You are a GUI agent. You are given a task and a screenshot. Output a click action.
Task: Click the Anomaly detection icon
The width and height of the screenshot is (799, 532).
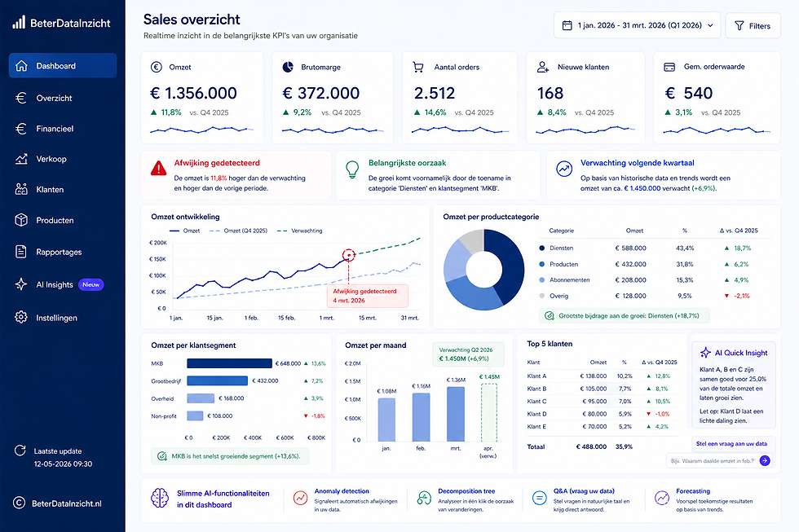300,498
